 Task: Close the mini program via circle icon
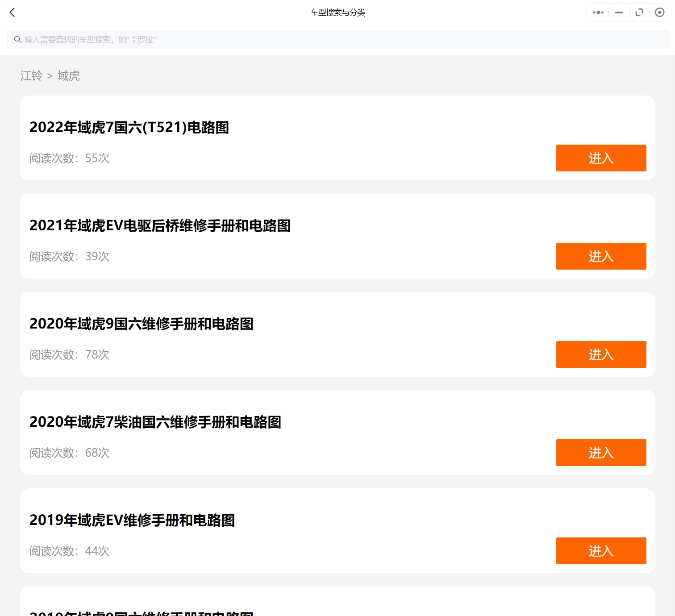659,12
